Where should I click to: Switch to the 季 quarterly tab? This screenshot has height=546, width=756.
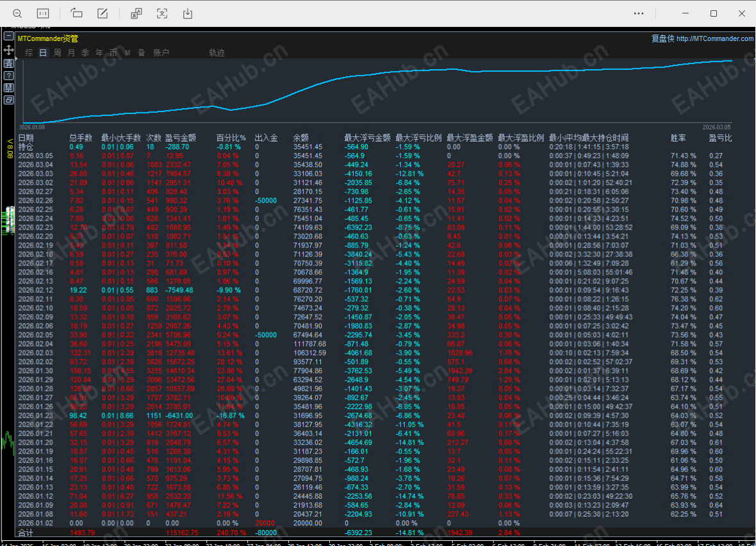85,53
